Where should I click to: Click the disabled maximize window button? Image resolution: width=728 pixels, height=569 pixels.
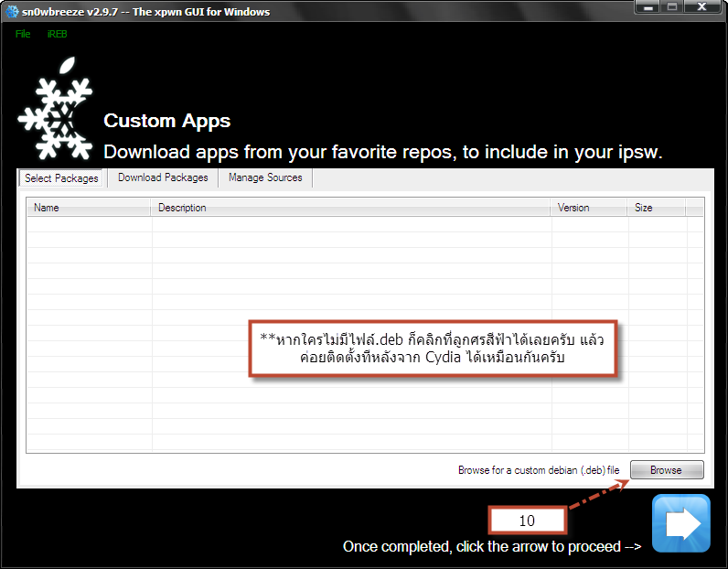(672, 7)
